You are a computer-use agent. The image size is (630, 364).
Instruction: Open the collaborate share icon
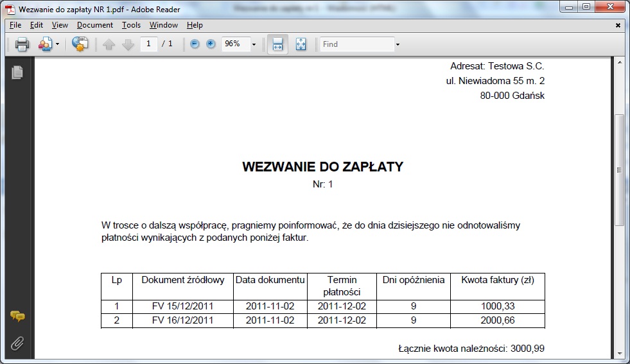point(45,44)
